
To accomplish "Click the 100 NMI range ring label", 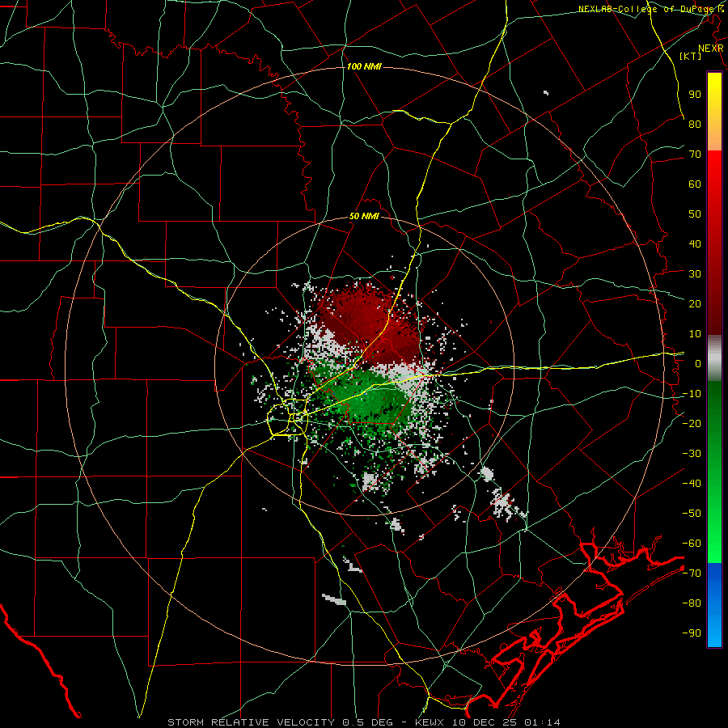I will pyautogui.click(x=364, y=67).
